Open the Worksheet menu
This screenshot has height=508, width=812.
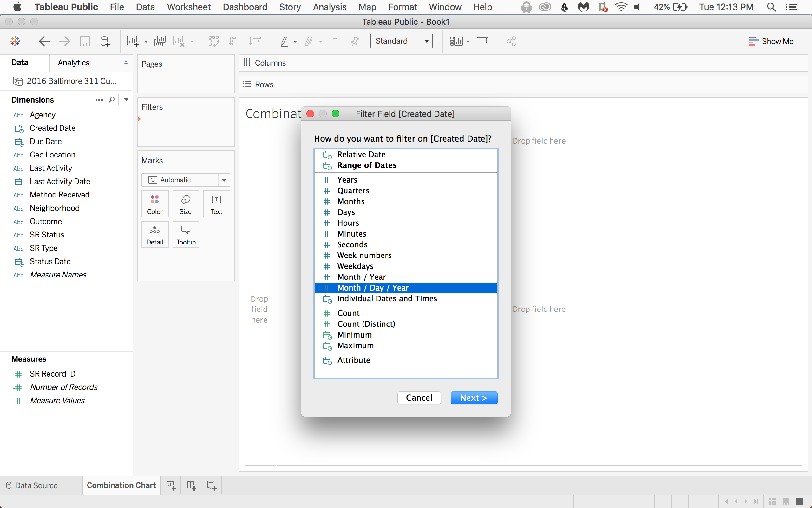(x=189, y=7)
